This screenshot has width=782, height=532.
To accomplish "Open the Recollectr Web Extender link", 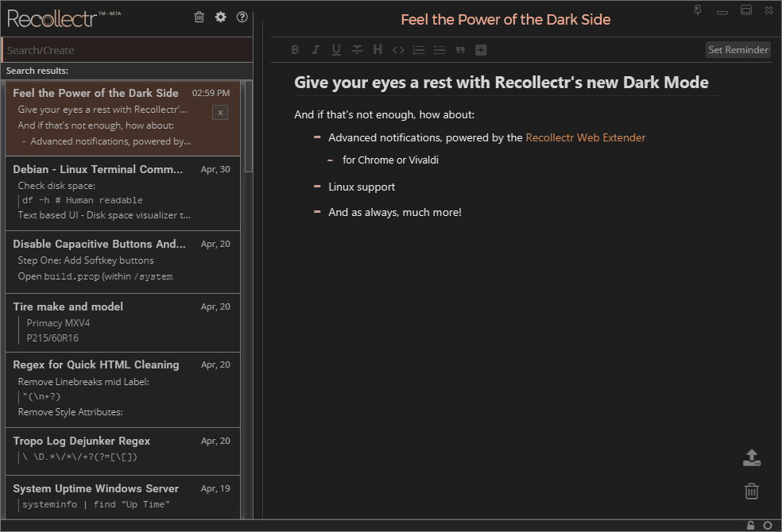I will pos(586,137).
